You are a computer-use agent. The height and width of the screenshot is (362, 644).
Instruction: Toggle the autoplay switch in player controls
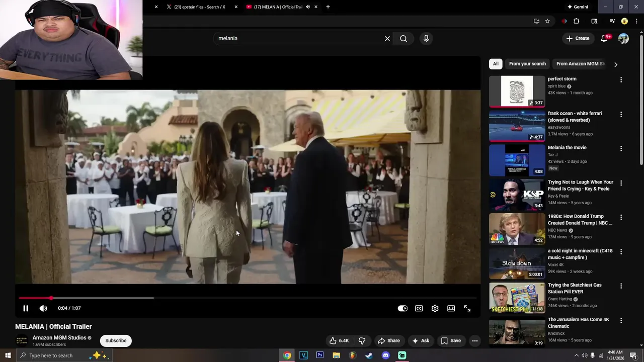[x=403, y=308]
